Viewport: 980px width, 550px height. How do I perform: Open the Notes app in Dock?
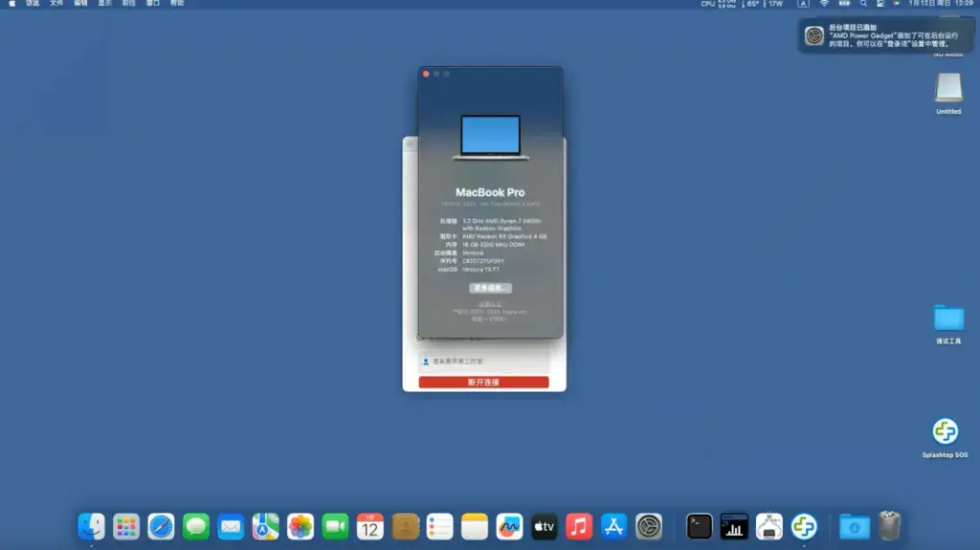[475, 526]
